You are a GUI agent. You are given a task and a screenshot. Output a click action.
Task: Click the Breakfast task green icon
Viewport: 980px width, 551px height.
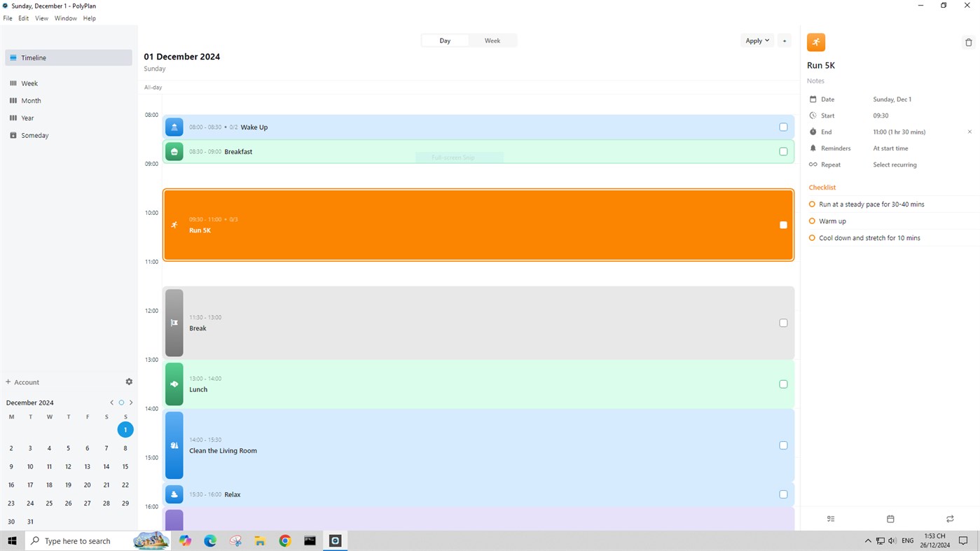(174, 151)
